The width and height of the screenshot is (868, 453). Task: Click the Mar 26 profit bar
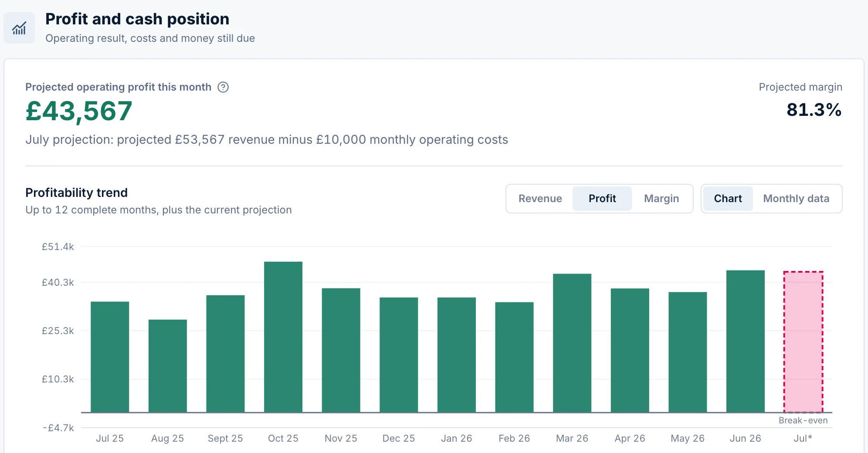click(x=572, y=343)
